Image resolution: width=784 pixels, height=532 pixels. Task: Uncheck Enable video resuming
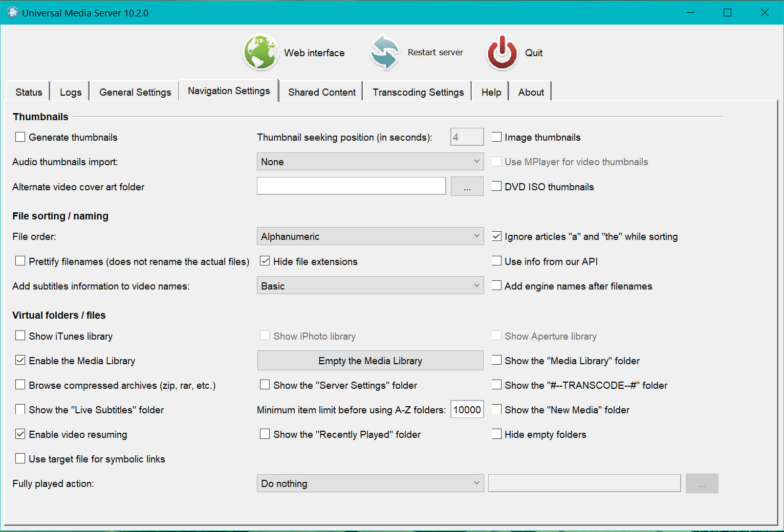pos(20,434)
